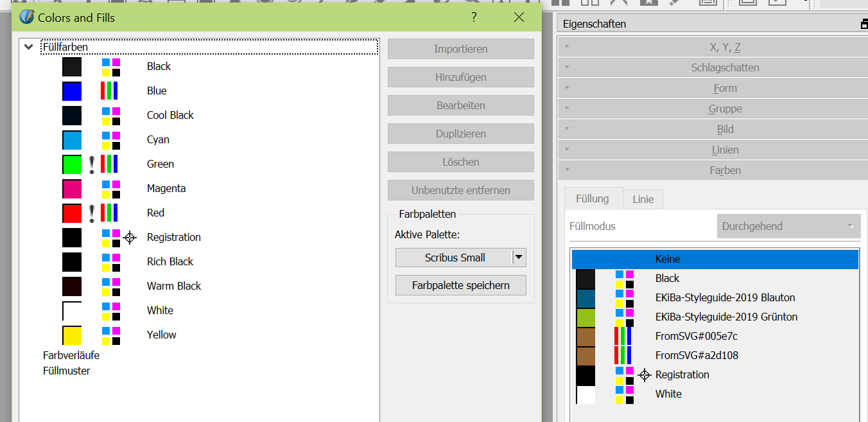Image resolution: width=868 pixels, height=422 pixels.
Task: Click the out-of-gamut warning icon beside Red
Action: point(92,213)
